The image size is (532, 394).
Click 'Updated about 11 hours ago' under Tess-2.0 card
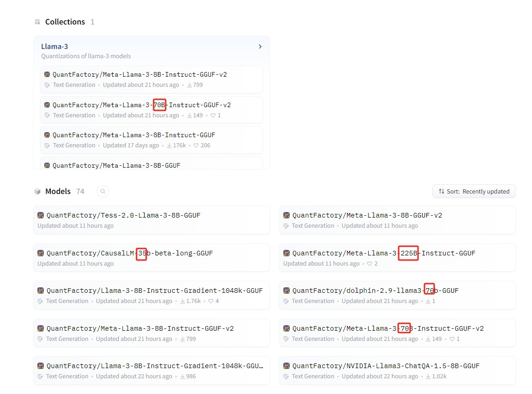click(x=76, y=226)
